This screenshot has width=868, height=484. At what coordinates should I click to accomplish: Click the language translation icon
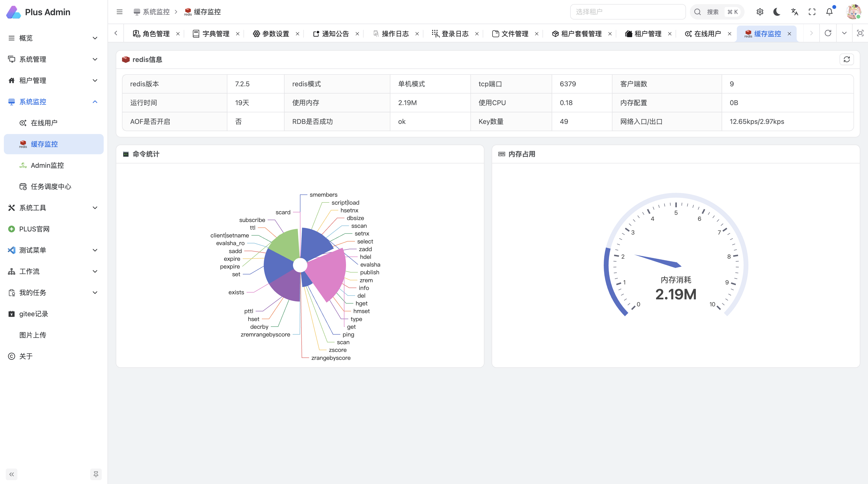click(x=794, y=12)
